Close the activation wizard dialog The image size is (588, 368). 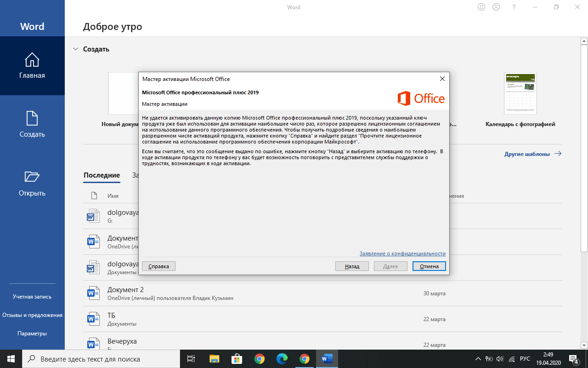[x=442, y=79]
